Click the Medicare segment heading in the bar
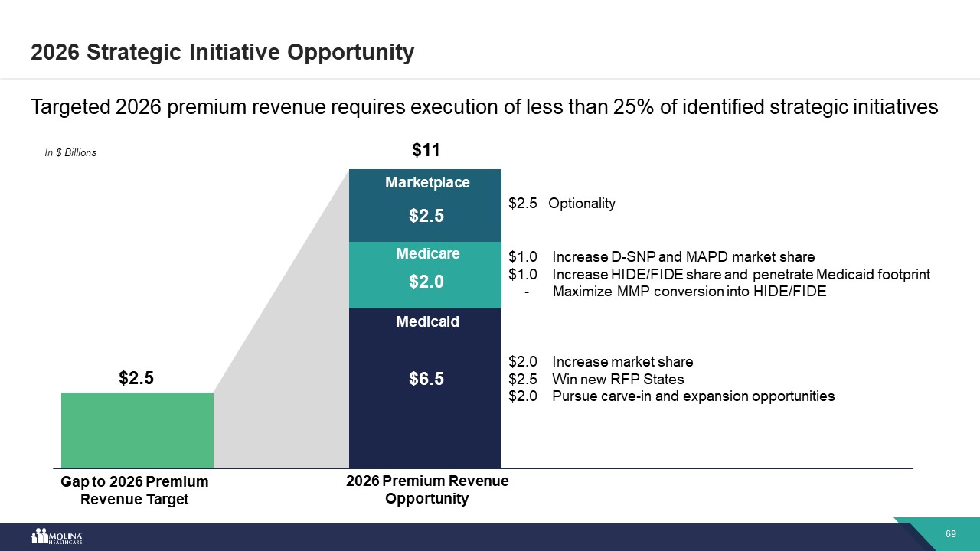The height and width of the screenshot is (551, 980). coord(427,253)
